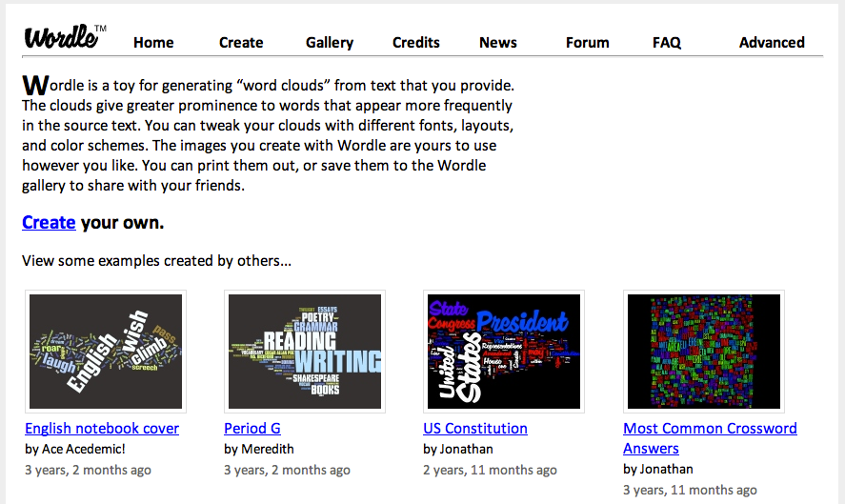Open the US Constitution word cloud thumbnail
845x504 pixels.
click(504, 352)
